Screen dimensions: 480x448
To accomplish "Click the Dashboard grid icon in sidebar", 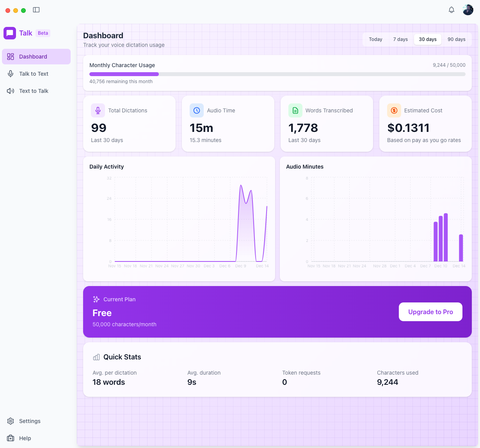I will (x=11, y=56).
